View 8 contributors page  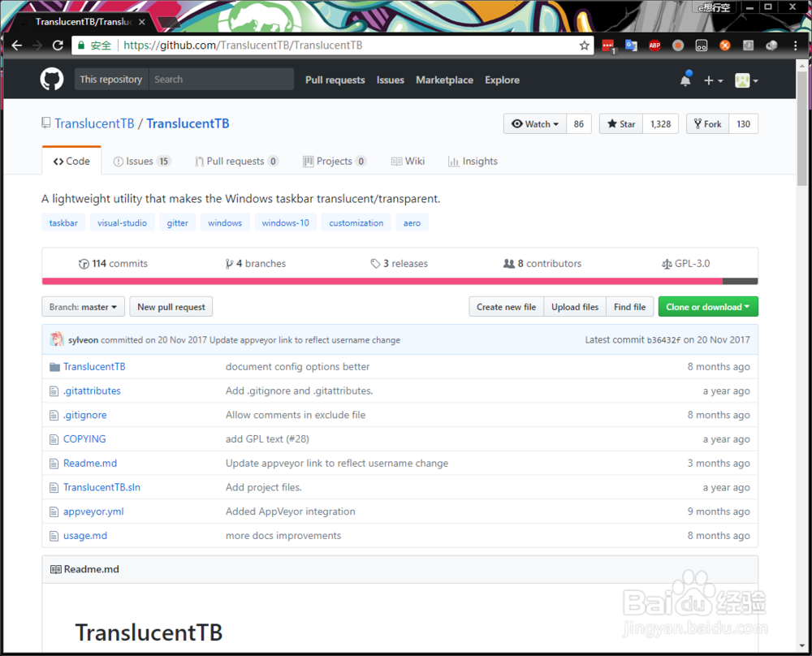(x=542, y=264)
